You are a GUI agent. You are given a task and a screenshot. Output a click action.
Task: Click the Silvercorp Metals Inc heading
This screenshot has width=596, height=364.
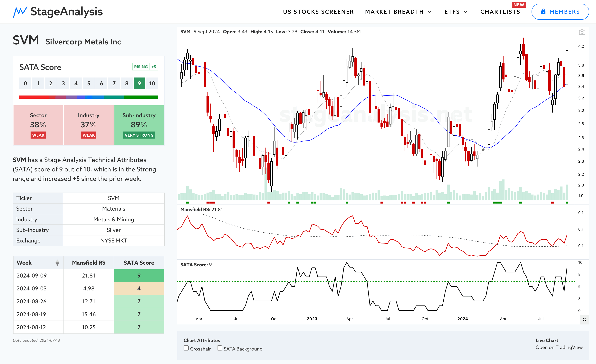click(x=83, y=42)
